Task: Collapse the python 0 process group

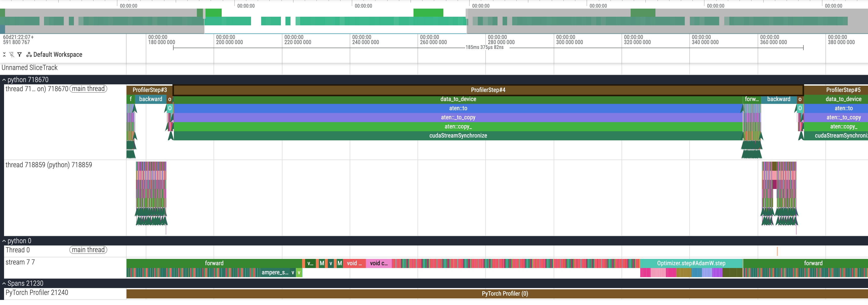Action: (4, 241)
